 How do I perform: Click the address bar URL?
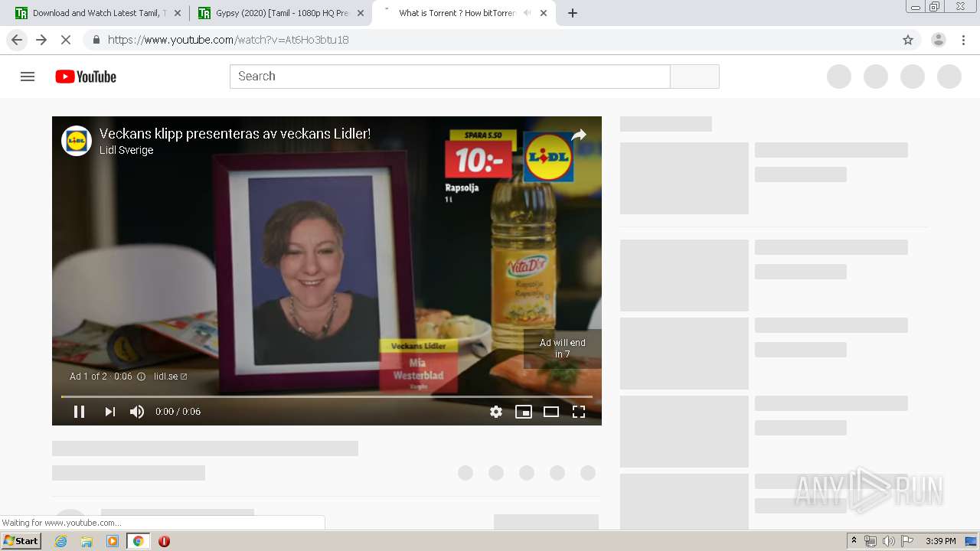pos(228,40)
